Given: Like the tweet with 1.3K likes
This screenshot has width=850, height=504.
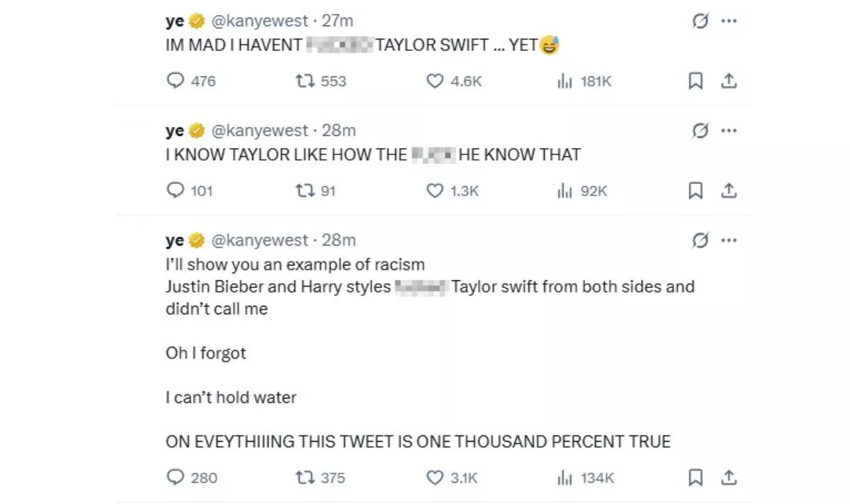Looking at the screenshot, I should tap(434, 190).
